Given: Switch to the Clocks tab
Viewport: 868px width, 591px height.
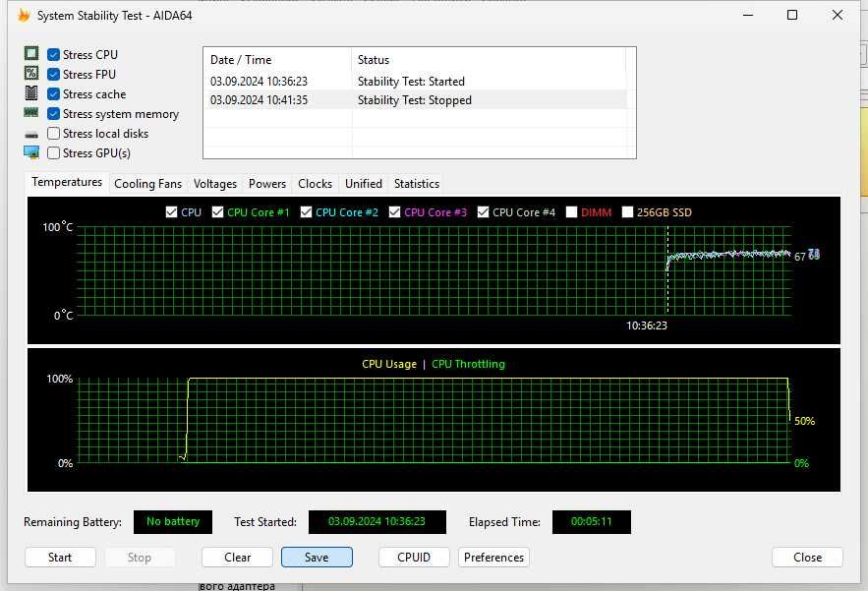Looking at the screenshot, I should [315, 184].
